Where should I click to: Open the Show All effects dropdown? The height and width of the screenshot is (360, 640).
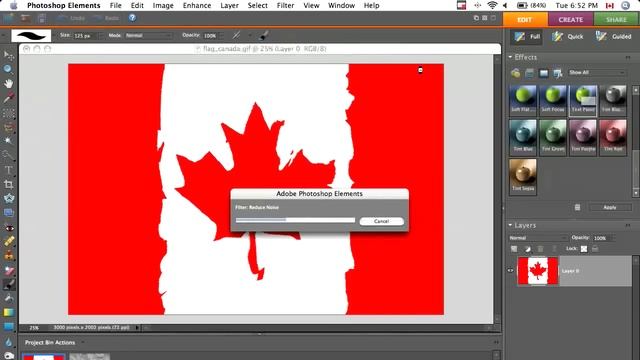(x=597, y=73)
